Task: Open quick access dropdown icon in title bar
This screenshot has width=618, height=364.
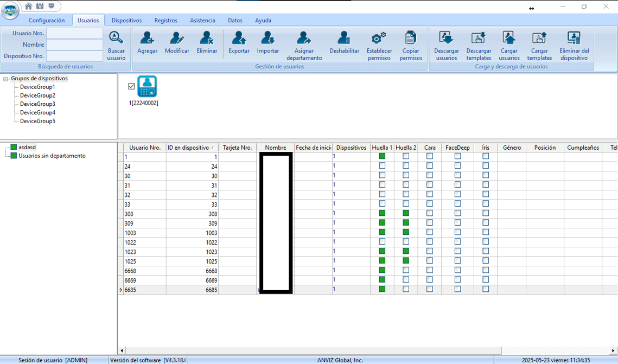Action: [x=51, y=6]
